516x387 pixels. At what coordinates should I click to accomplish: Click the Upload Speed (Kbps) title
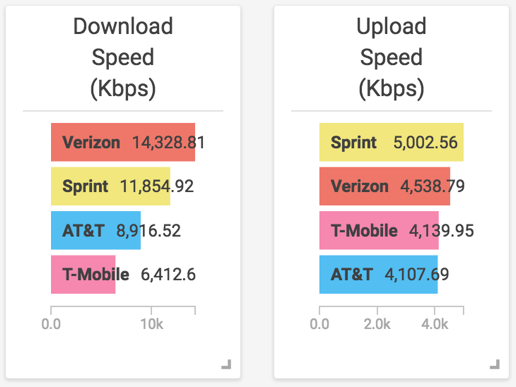point(391,58)
